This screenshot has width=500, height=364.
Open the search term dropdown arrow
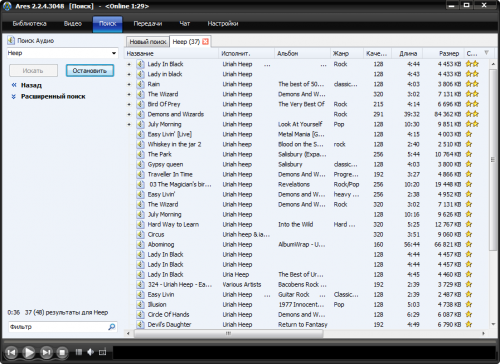pyautogui.click(x=114, y=53)
